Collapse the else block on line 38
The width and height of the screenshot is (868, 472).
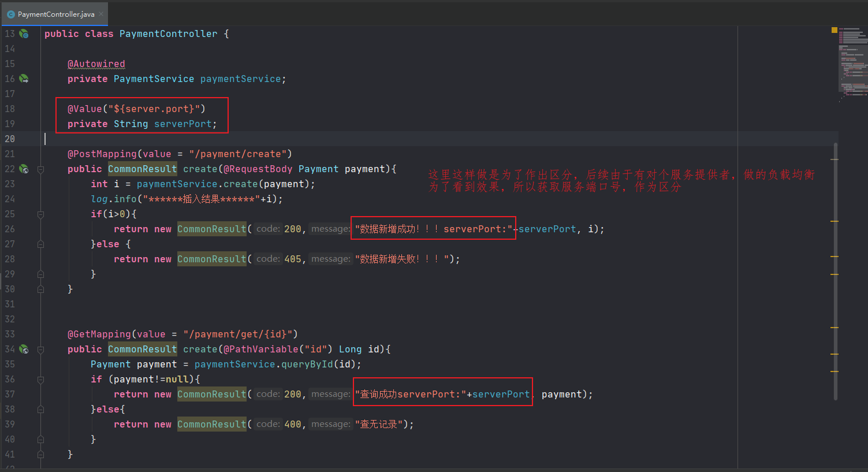(40, 410)
